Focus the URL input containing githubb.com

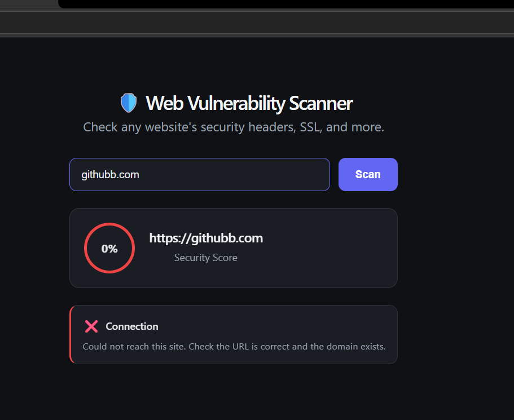[200, 174]
